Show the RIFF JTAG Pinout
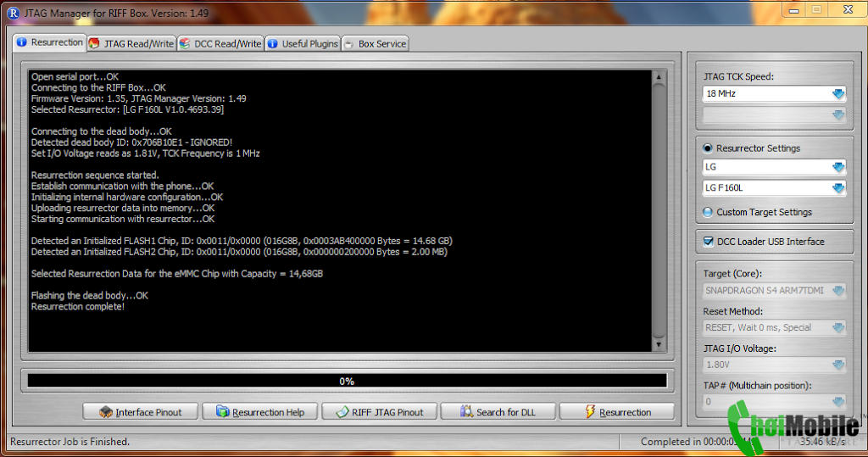868x457 pixels. point(380,412)
